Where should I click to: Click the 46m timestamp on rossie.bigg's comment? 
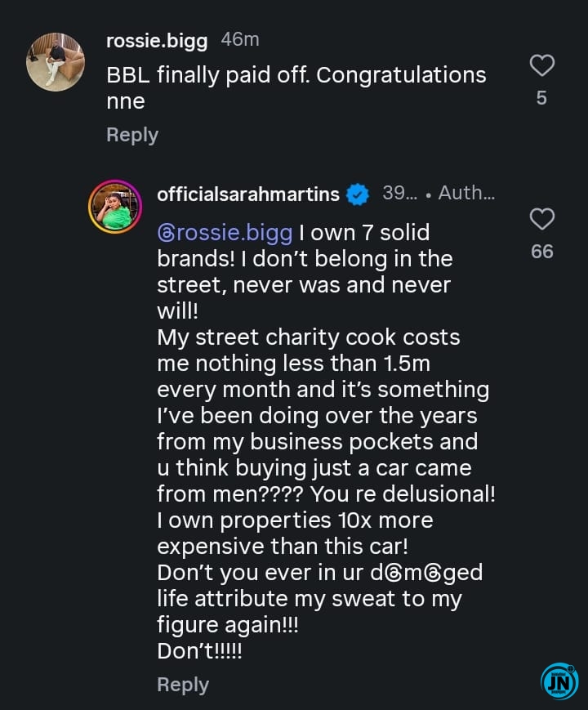click(x=240, y=39)
